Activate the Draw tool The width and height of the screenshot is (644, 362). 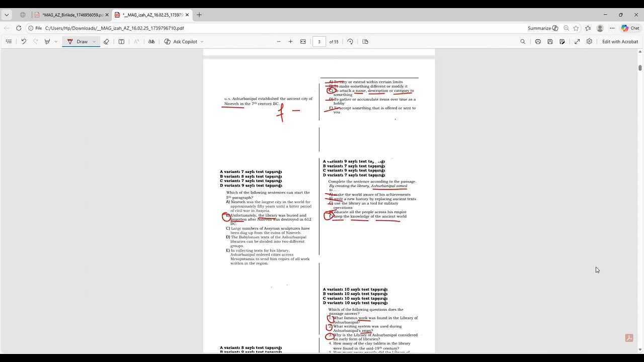tap(77, 42)
